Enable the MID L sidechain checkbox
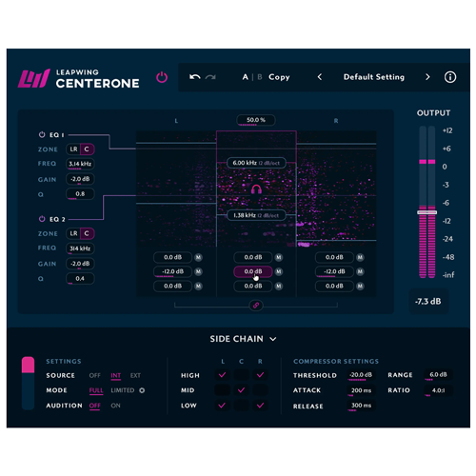This screenshot has width=476, height=476. [222, 390]
